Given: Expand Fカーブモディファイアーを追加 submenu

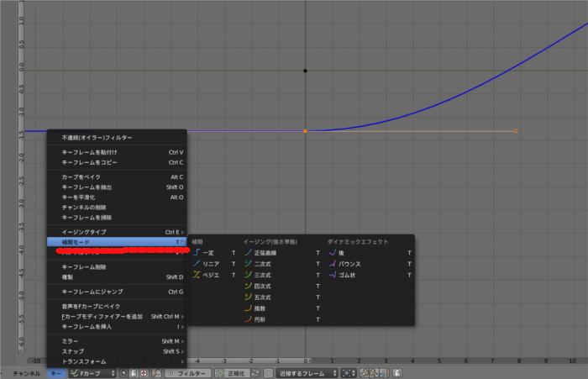Looking at the screenshot, I should [117, 317].
